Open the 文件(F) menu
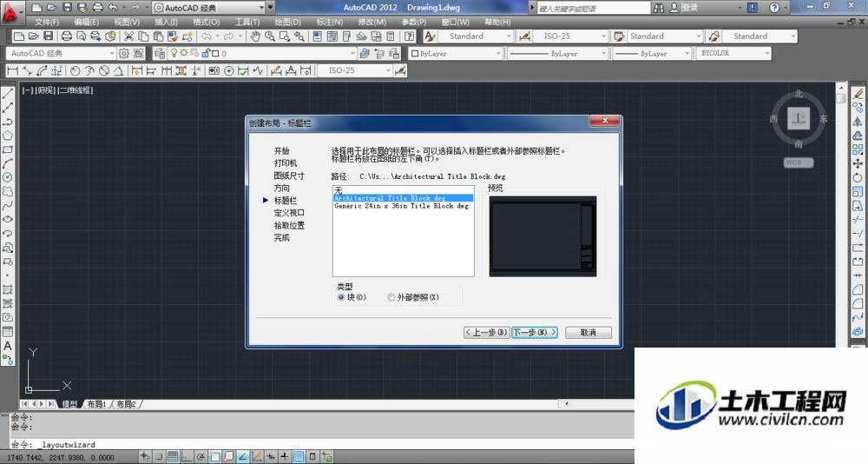 pos(47,23)
